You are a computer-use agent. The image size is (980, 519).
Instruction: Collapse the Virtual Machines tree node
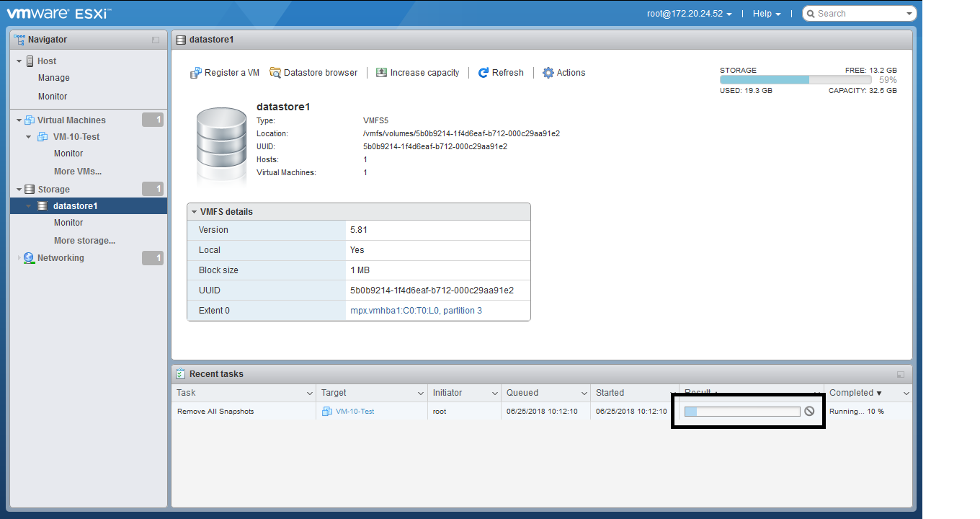pyautogui.click(x=19, y=120)
